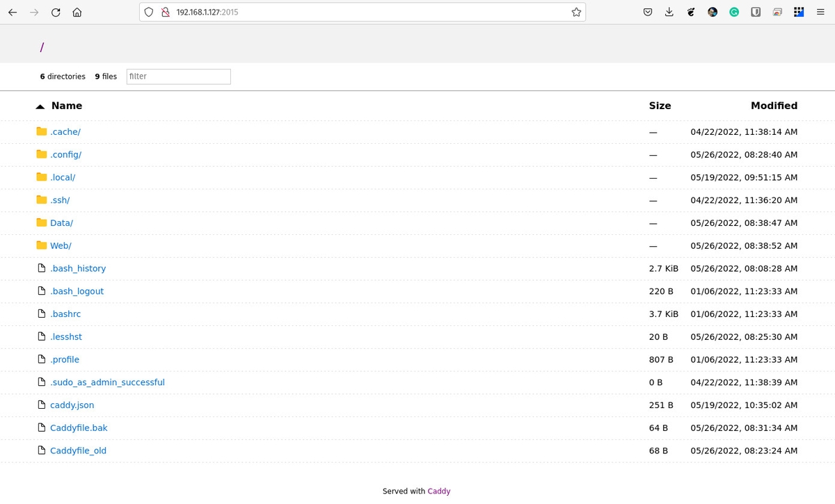Open the Firefox hamburger menu
Image resolution: width=835 pixels, height=504 pixels.
820,12
